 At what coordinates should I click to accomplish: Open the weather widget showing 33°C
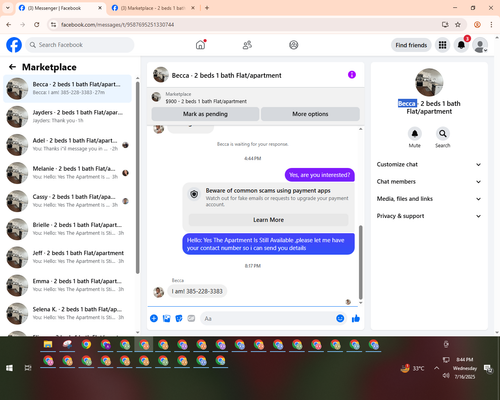coord(412,368)
